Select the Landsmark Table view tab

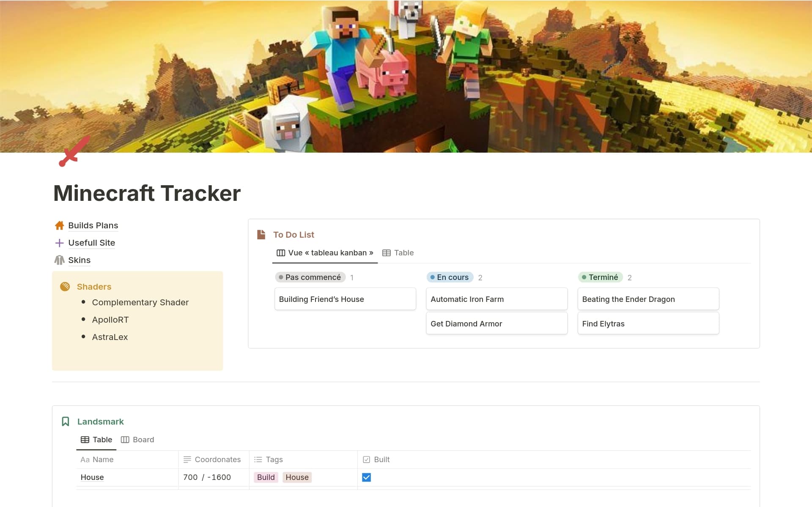tap(96, 440)
